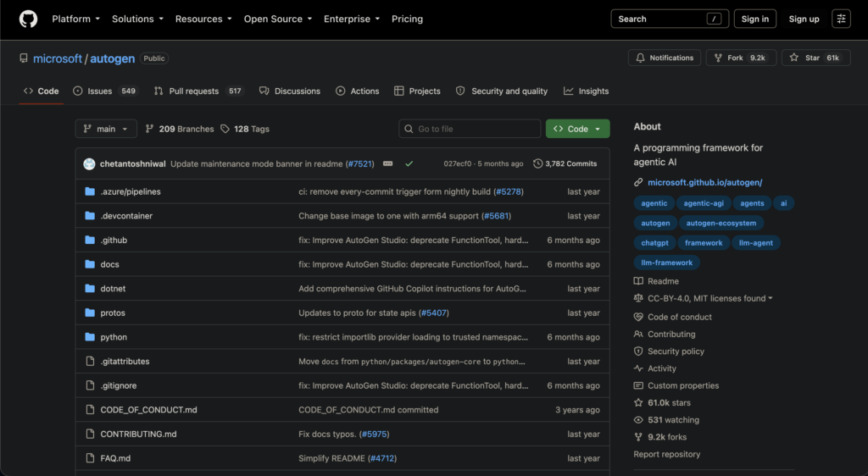Open the Readme book icon link
The width and height of the screenshot is (868, 476).
(x=638, y=281)
